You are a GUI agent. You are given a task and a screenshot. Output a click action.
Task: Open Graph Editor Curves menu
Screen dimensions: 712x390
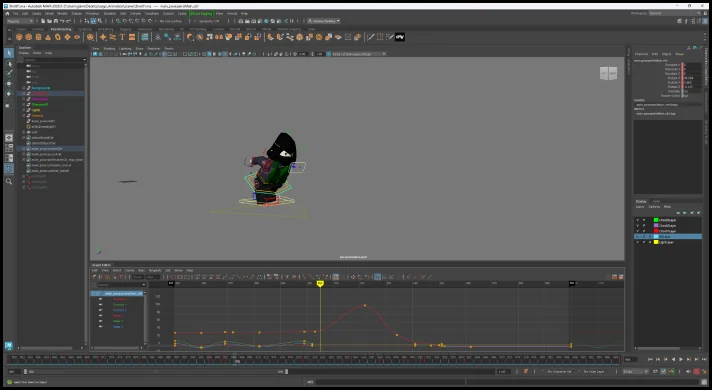click(129, 271)
